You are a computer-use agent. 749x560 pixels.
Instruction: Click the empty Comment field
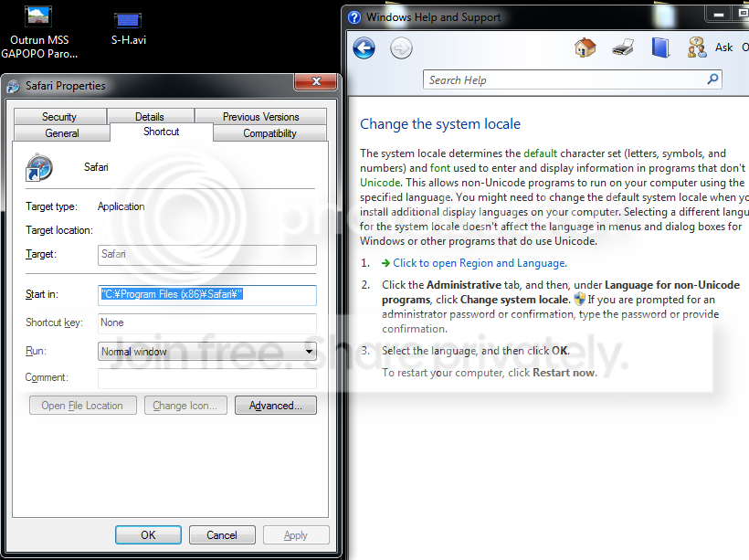pyautogui.click(x=206, y=378)
